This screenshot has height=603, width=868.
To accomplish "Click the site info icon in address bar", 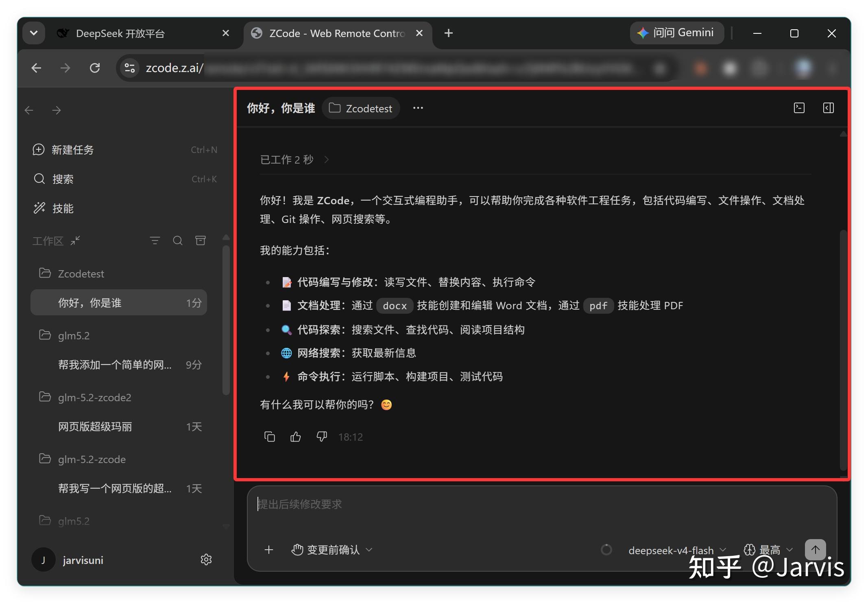I will pos(130,68).
